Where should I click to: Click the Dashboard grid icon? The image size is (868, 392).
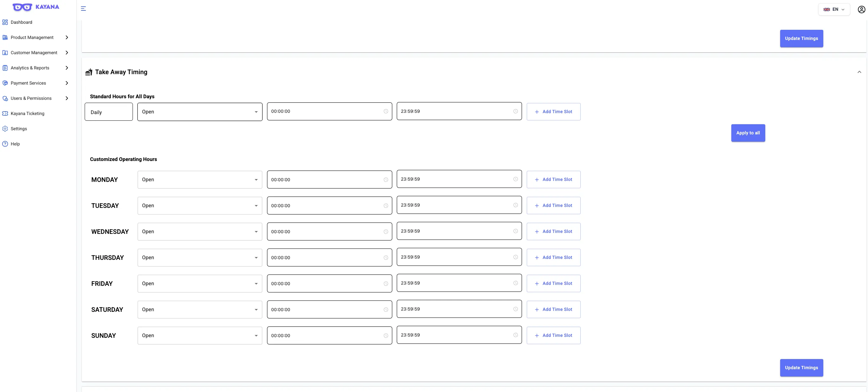(x=5, y=22)
